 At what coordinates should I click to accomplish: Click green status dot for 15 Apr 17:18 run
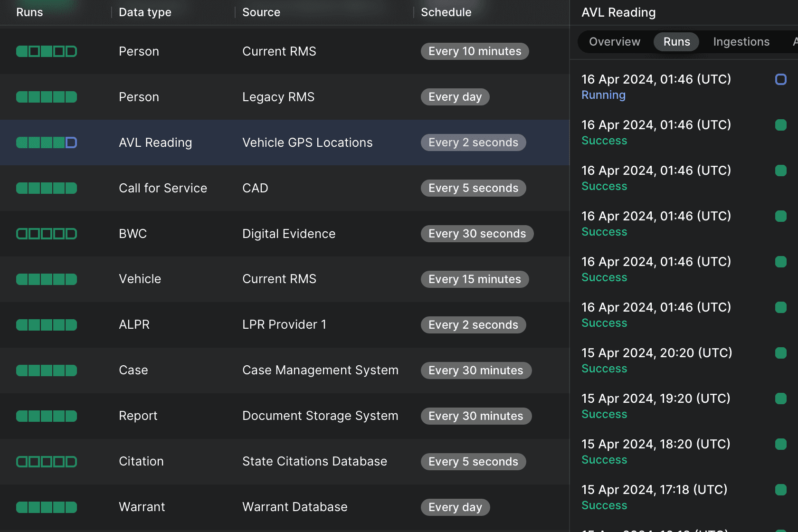coord(780,490)
